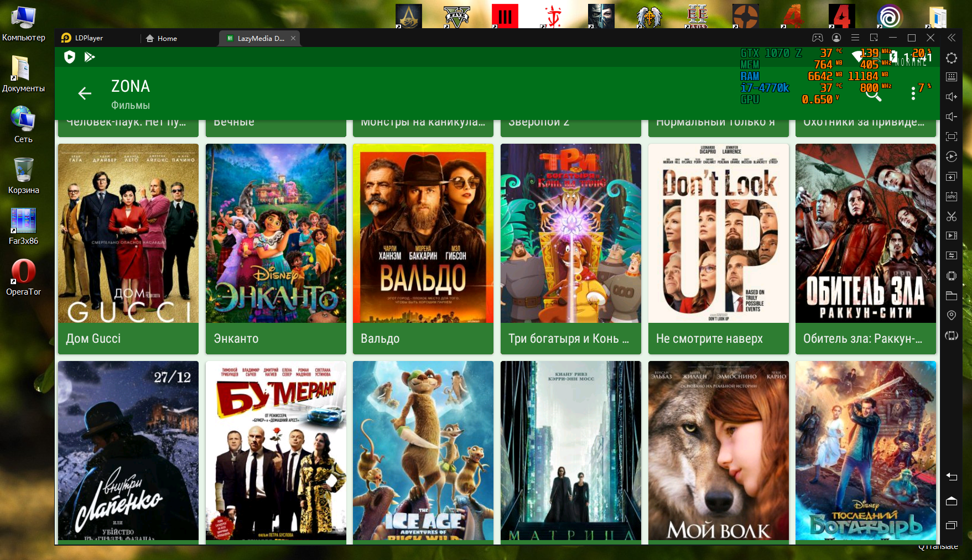The width and height of the screenshot is (972, 560).
Task: Go back using the ZONA arrow
Action: [85, 94]
